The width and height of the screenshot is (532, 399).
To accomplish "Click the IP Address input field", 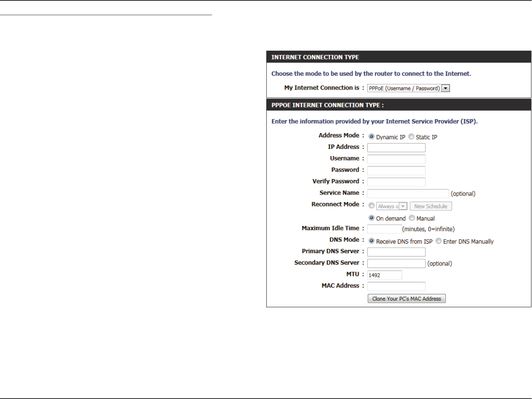I will [396, 148].
